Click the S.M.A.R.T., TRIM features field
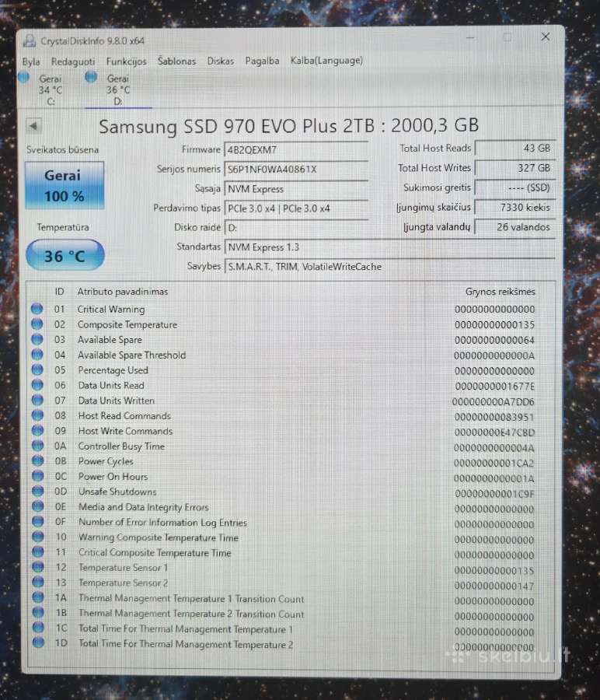 pos(390,267)
